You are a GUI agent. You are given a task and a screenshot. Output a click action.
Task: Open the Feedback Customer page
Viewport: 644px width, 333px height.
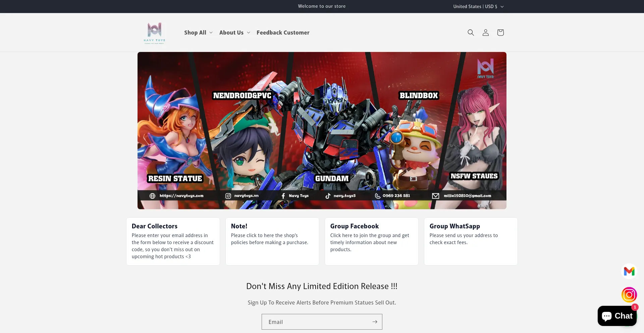coord(283,33)
